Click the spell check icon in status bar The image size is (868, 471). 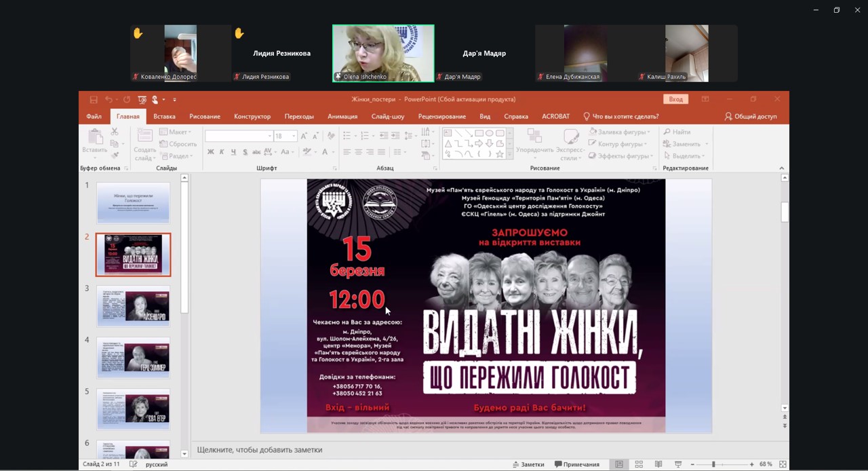pyautogui.click(x=133, y=464)
